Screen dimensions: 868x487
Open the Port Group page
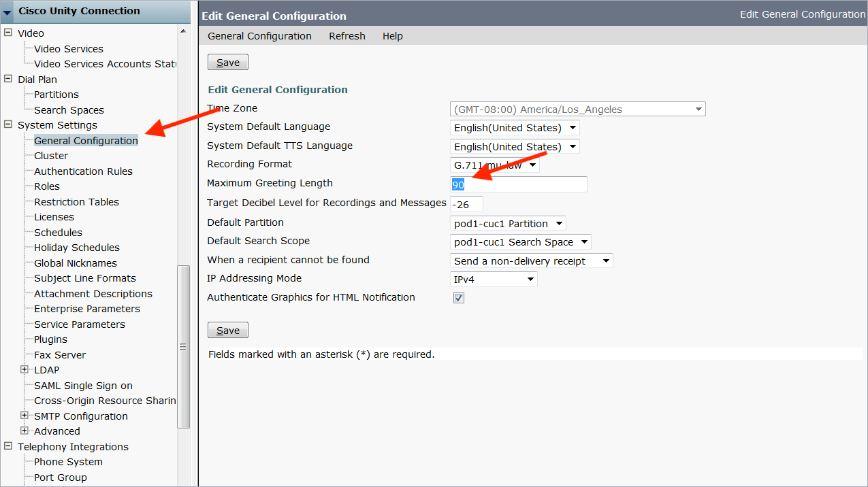61,477
